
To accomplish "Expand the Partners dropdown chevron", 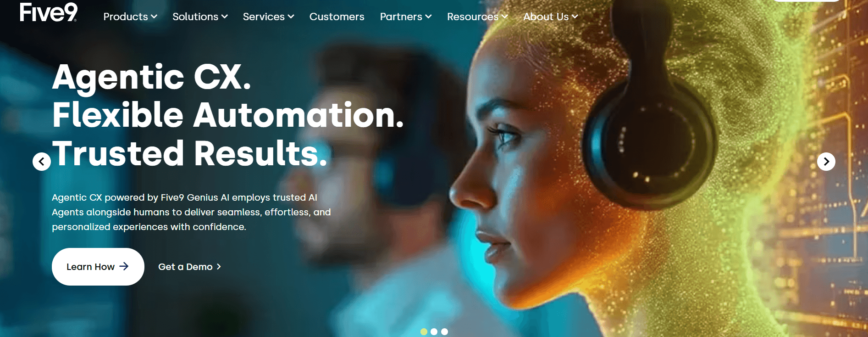I will coord(429,17).
